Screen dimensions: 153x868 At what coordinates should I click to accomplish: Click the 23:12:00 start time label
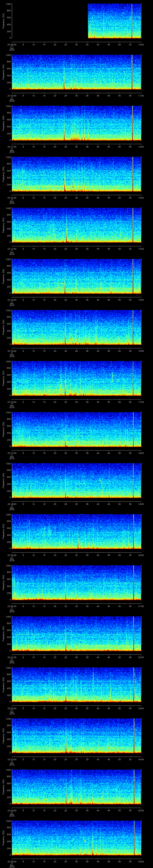[x=12, y=198]
